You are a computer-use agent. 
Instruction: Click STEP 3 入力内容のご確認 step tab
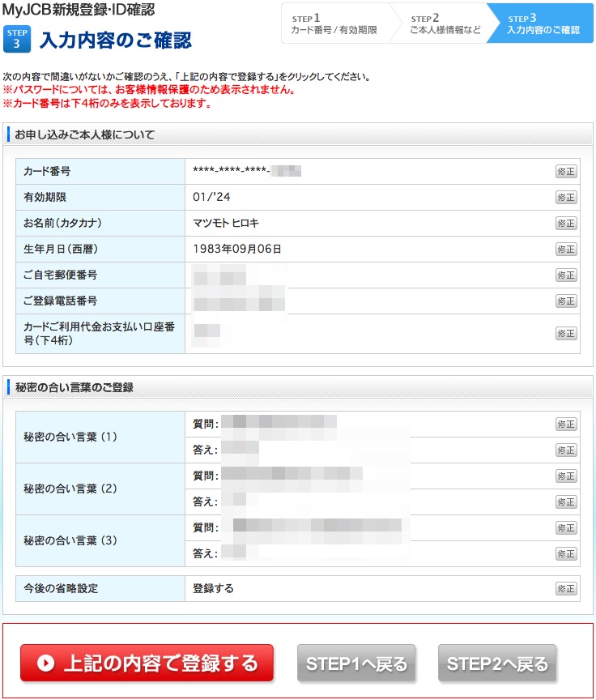tap(543, 23)
